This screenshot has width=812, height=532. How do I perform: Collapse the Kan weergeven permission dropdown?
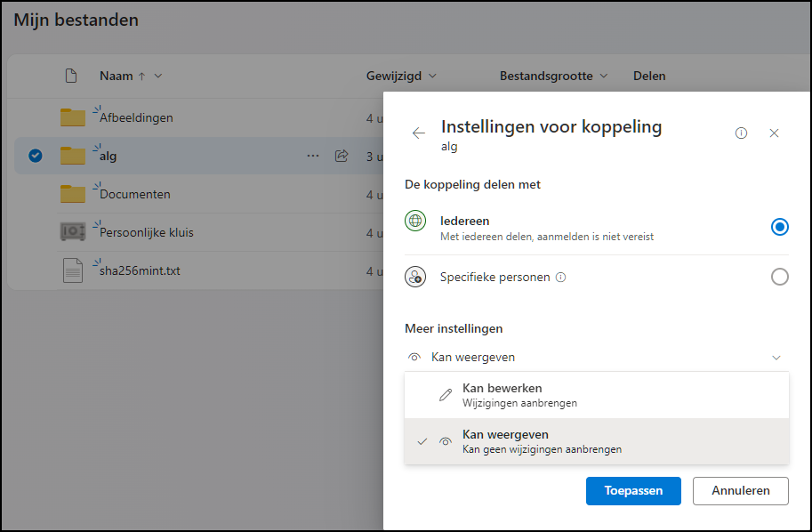tap(776, 358)
